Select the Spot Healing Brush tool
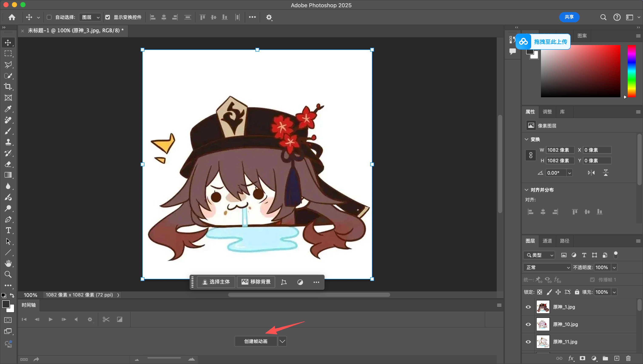 (x=8, y=120)
